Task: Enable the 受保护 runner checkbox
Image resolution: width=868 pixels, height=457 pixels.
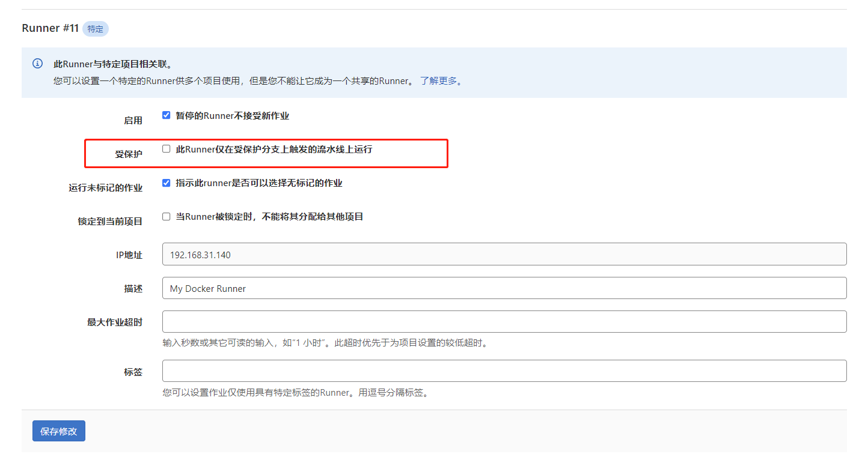Action: tap(167, 148)
